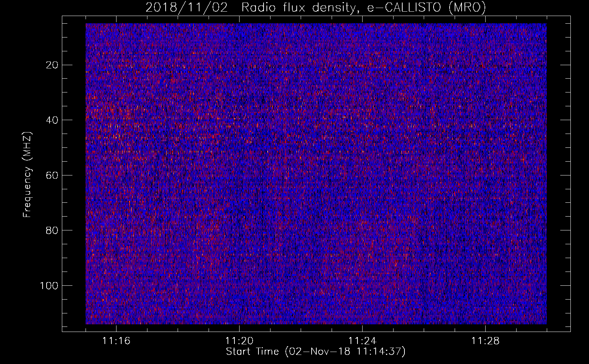Image resolution: width=589 pixels, height=364 pixels.
Task: Select the 'Frequency (MHZ)' axis label
Action: click(27, 175)
